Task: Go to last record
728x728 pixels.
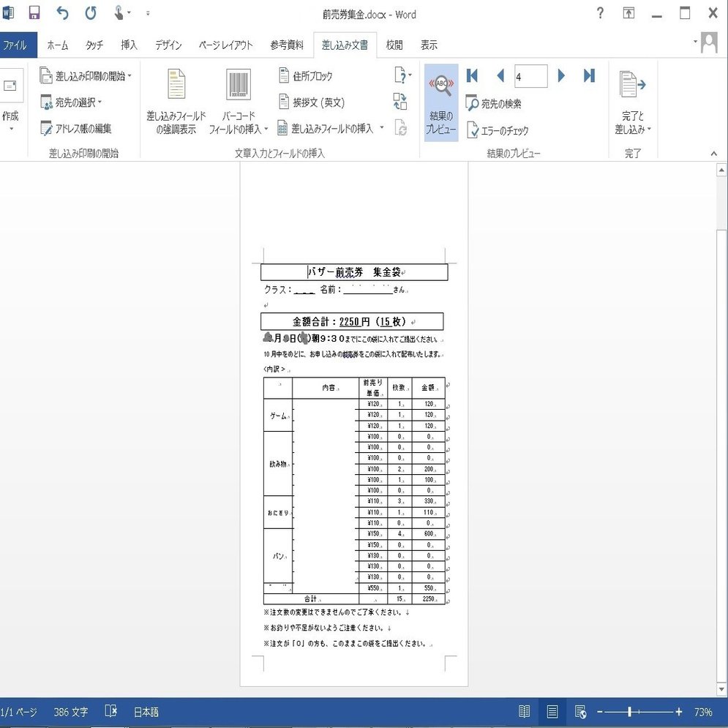Action: tap(589, 75)
